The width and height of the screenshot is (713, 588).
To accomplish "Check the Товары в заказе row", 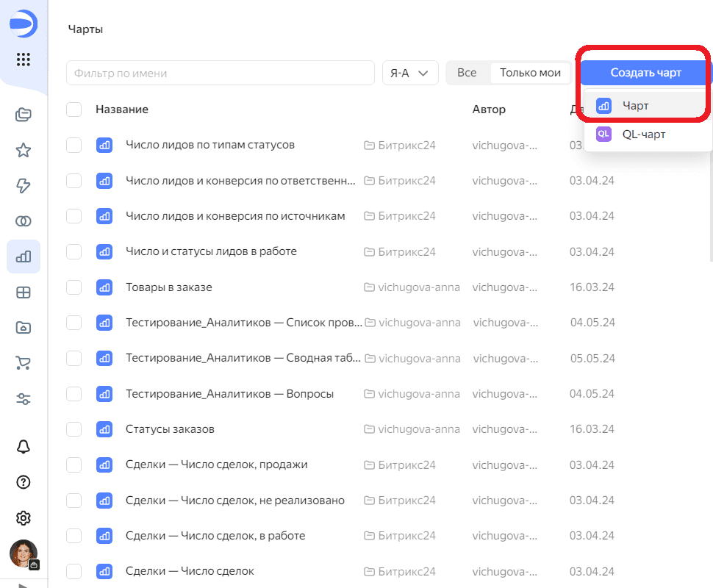I will pyautogui.click(x=74, y=287).
